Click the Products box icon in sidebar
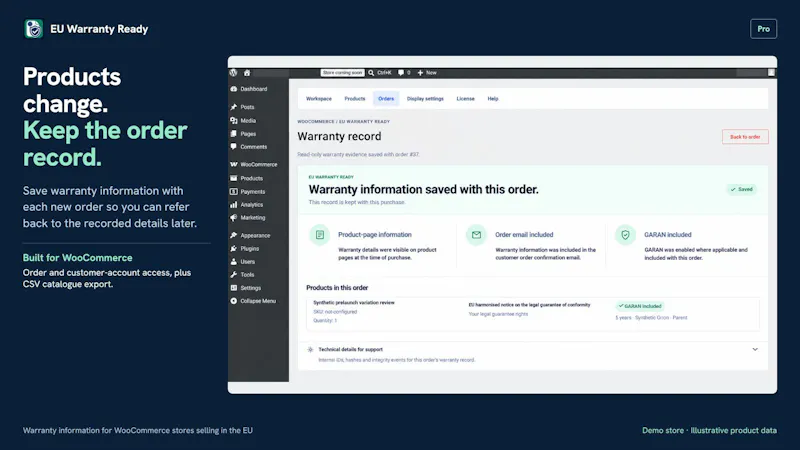The image size is (800, 450). click(x=234, y=178)
